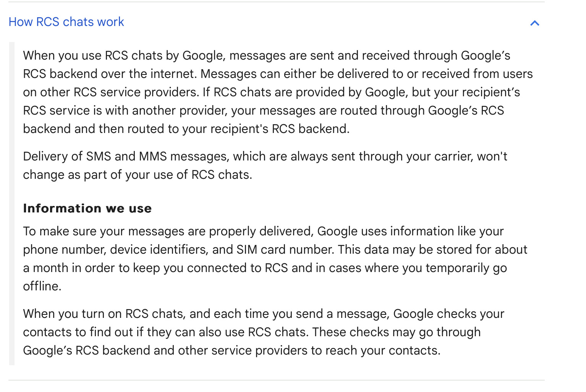Image resolution: width=586 pixels, height=392 pixels.
Task: Click the line beginning "Delivery of SMS and MMS"
Action: tap(265, 156)
